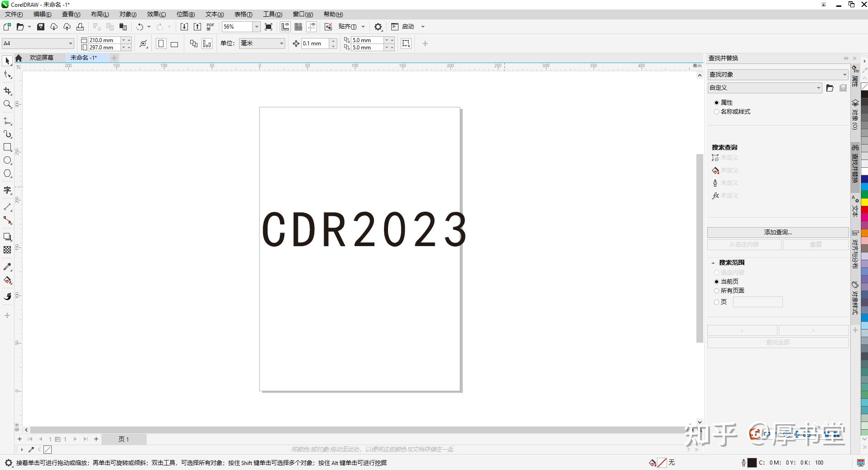Screen dimensions: 868x470
Task: Click the 查找全部 button
Action: pos(777,342)
